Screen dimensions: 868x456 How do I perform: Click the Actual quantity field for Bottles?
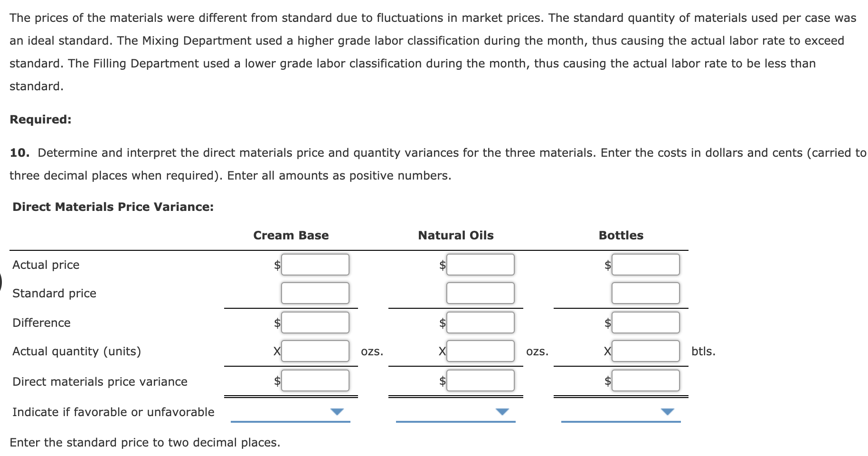pyautogui.click(x=645, y=351)
